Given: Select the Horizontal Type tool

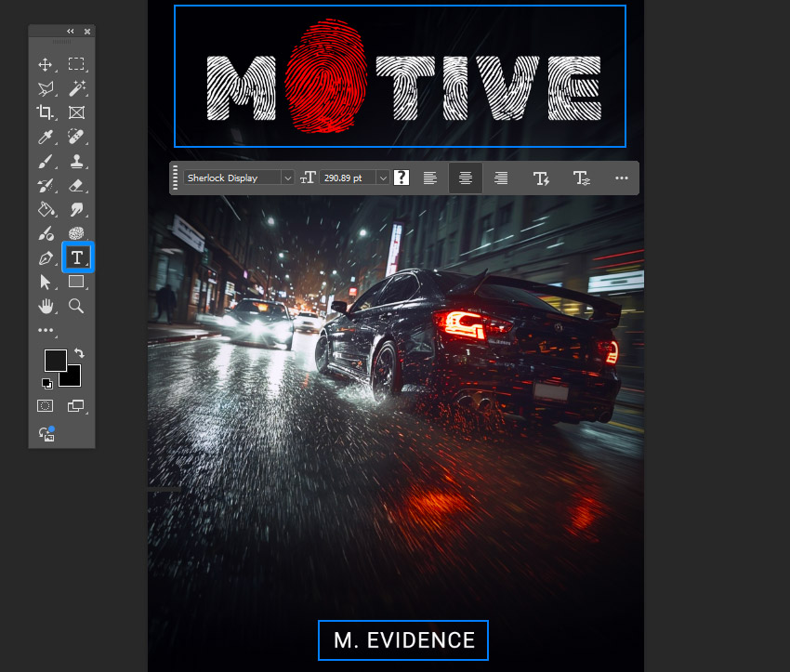Looking at the screenshot, I should coord(77,257).
